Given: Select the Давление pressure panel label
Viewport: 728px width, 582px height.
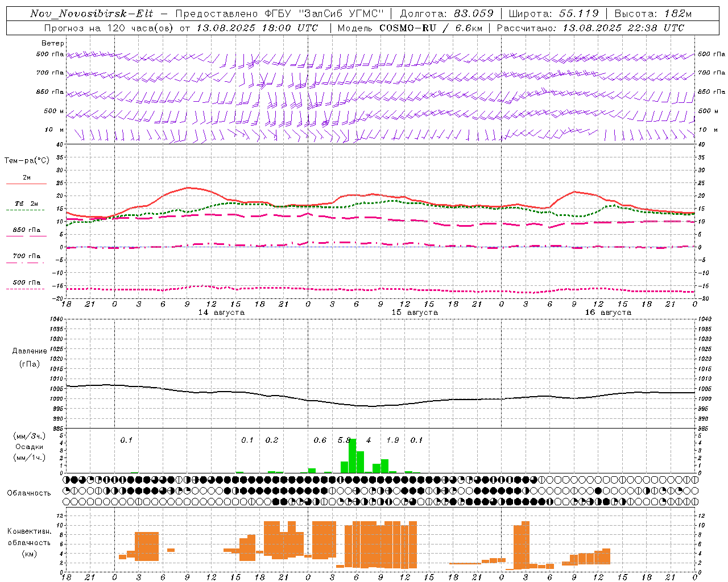Looking at the screenshot, I should [x=30, y=351].
